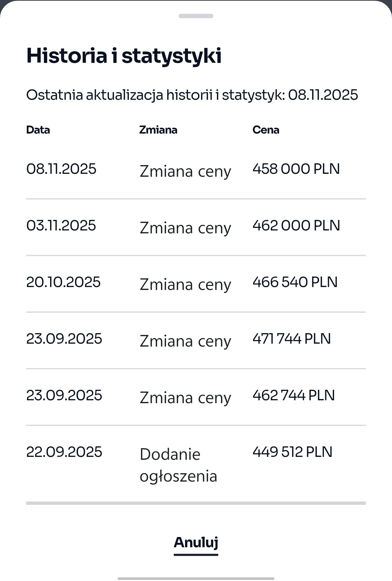Image resolution: width=392 pixels, height=581 pixels.
Task: Click the Anuluj link
Action: [196, 543]
